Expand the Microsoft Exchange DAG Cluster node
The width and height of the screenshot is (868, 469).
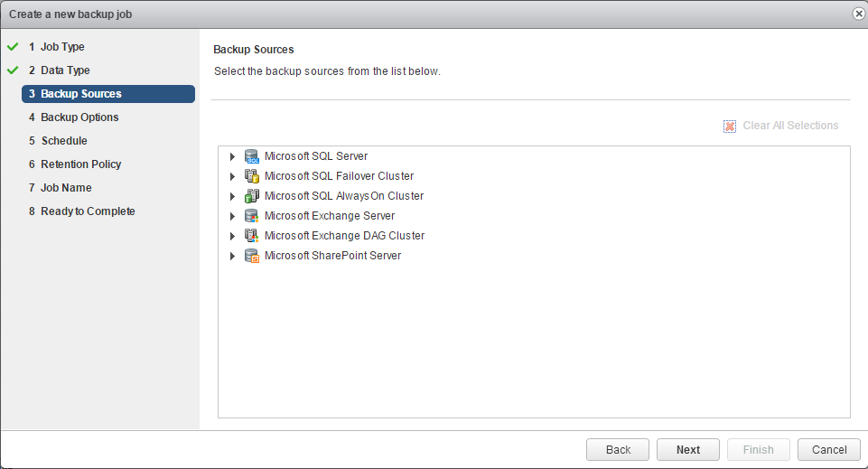[232, 237]
